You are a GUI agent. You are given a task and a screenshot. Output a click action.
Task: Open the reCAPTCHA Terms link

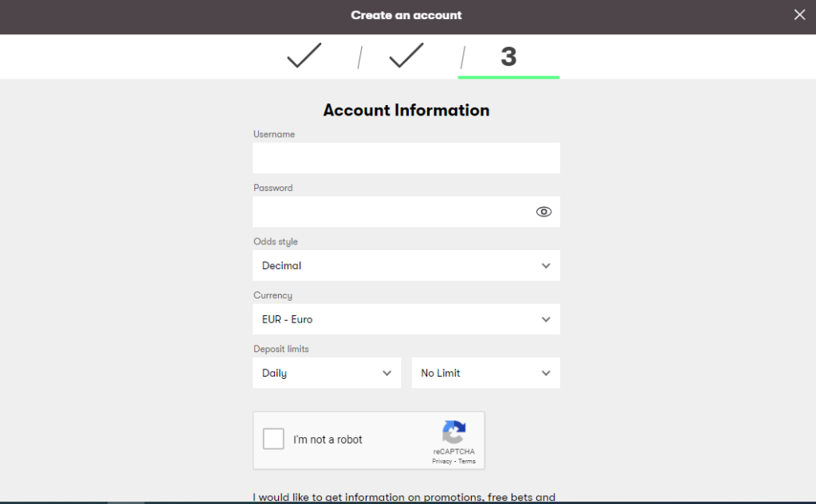pyautogui.click(x=467, y=462)
